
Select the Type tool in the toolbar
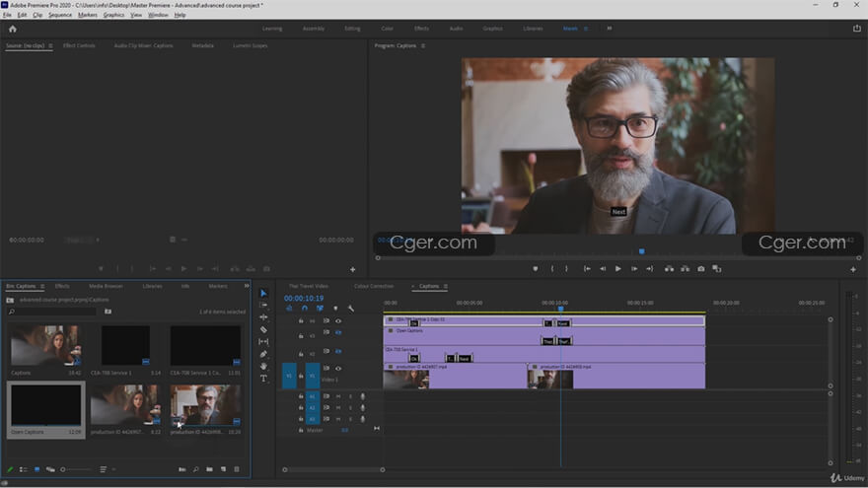coord(263,378)
